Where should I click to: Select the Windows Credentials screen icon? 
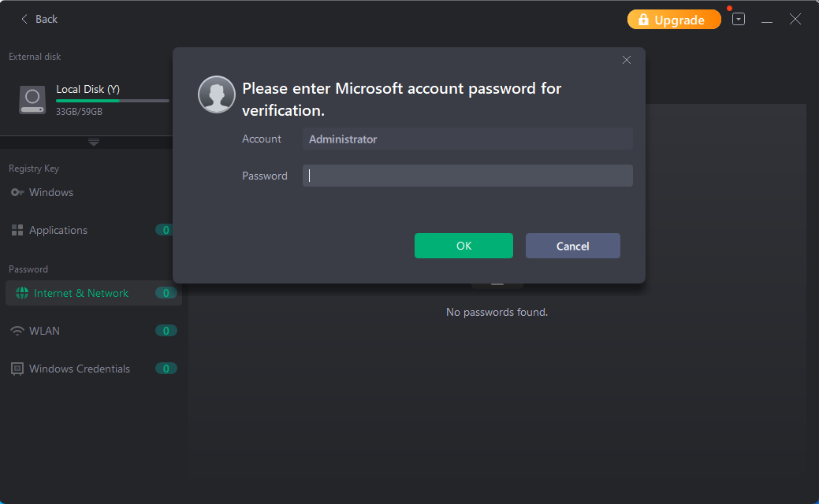(17, 369)
